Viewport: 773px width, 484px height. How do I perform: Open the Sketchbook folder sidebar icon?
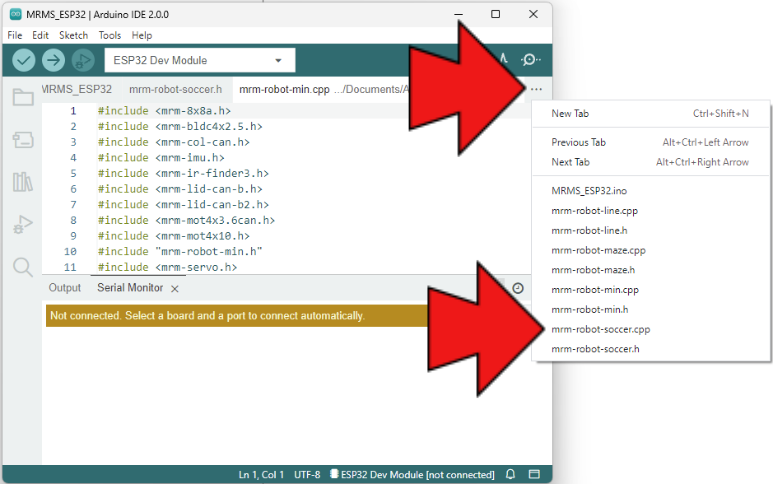tap(22, 97)
